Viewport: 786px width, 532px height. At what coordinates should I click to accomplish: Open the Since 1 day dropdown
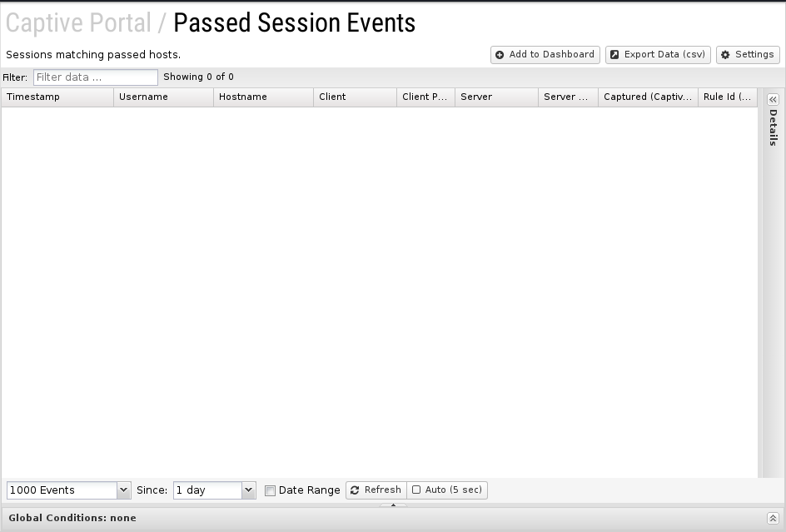click(248, 490)
